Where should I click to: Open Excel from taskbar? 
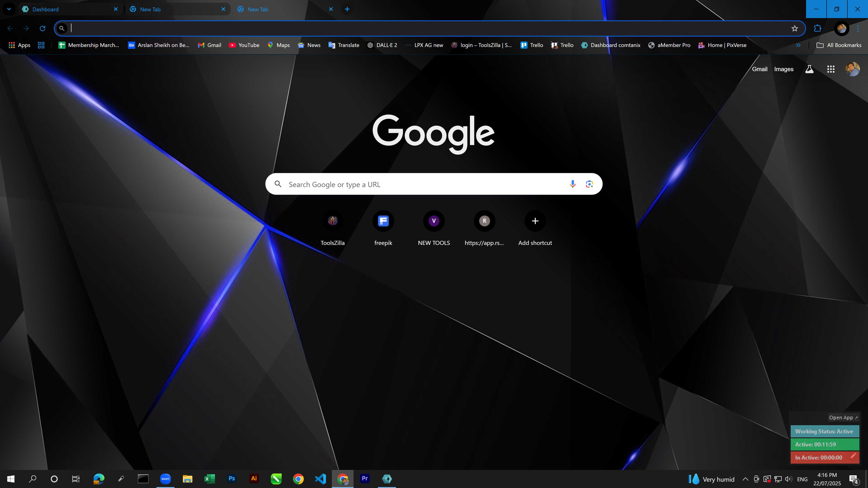210,479
